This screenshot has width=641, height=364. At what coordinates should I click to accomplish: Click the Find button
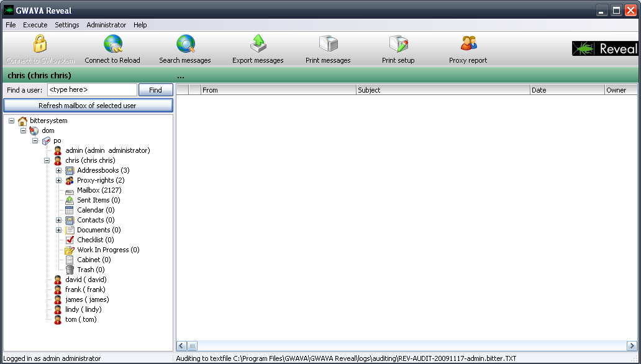coord(156,90)
